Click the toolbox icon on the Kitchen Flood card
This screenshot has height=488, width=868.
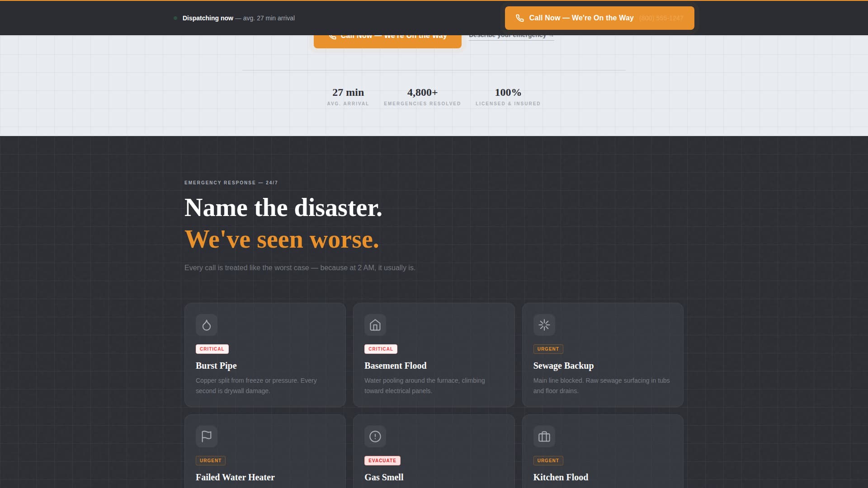tap(544, 436)
